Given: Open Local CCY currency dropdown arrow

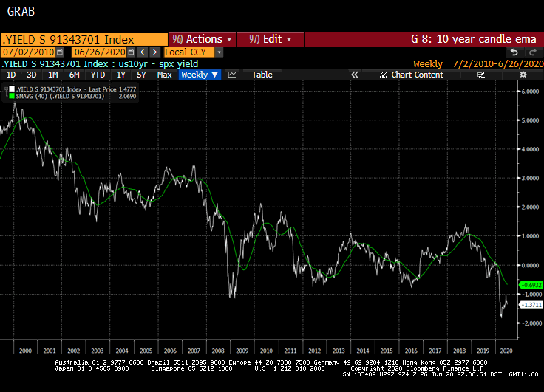Looking at the screenshot, I should [x=219, y=52].
